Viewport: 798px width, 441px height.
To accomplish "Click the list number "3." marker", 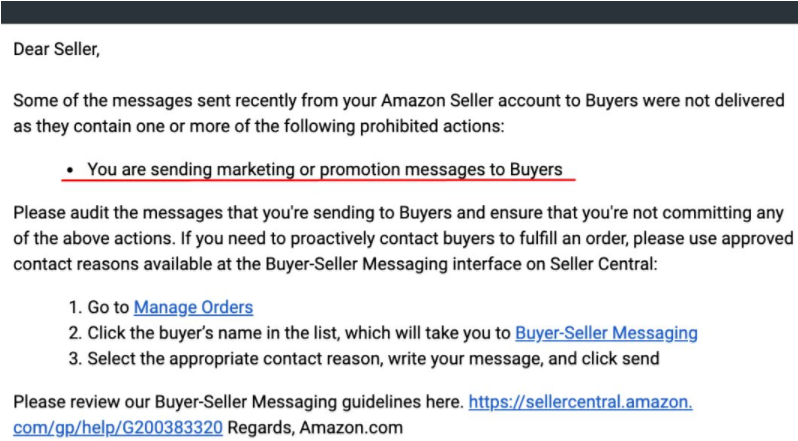I will click(75, 358).
